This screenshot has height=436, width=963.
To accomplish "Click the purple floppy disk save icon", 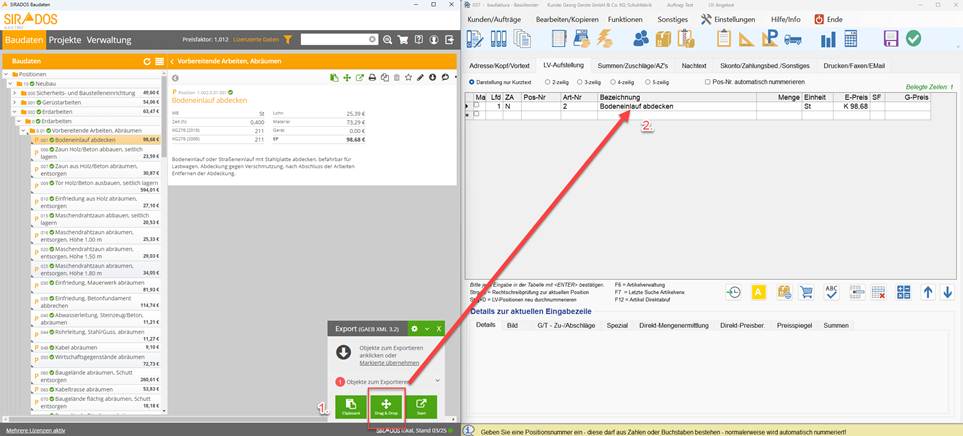I will coord(891,39).
